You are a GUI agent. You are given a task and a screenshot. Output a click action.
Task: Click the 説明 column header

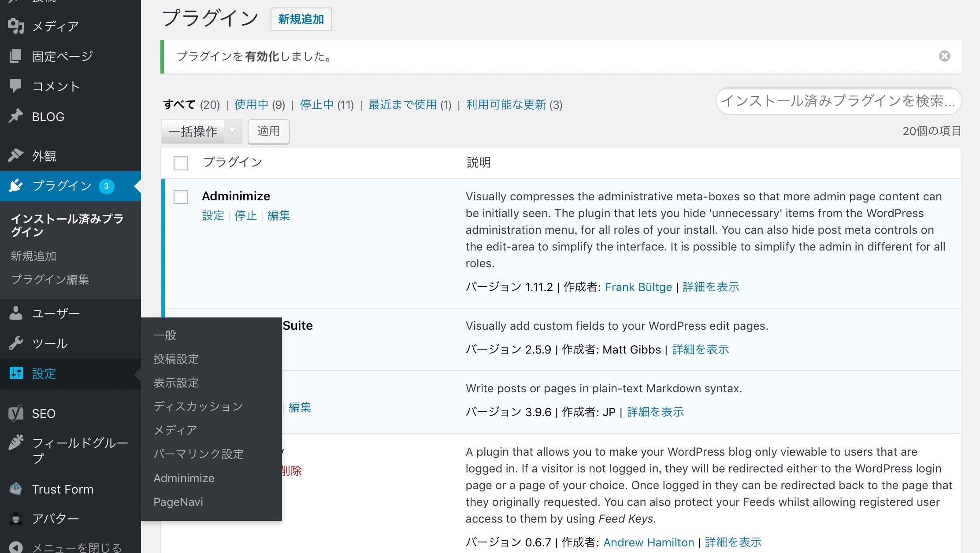[479, 162]
